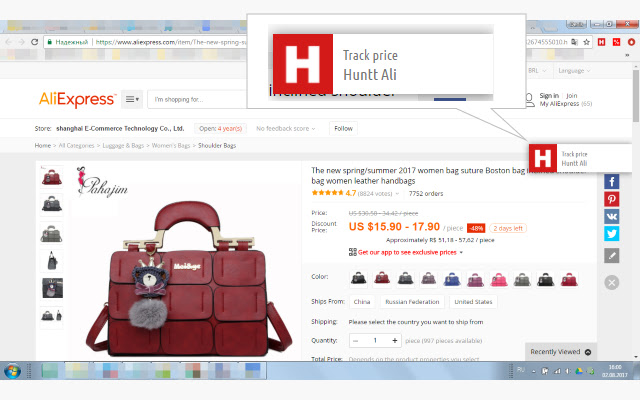Select the sixth thumbnail showing two bags
Screen dimensions: 640x400
pyautogui.click(x=52, y=316)
